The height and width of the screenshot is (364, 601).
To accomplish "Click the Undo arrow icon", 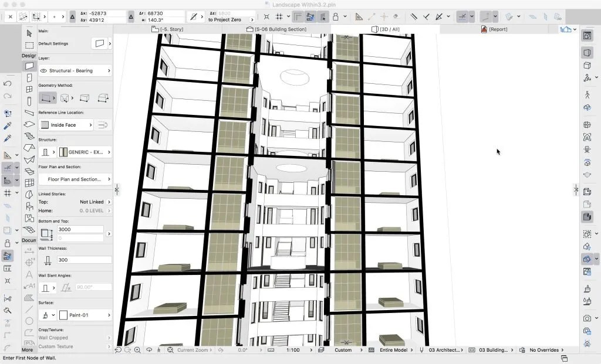I will (x=7, y=83).
